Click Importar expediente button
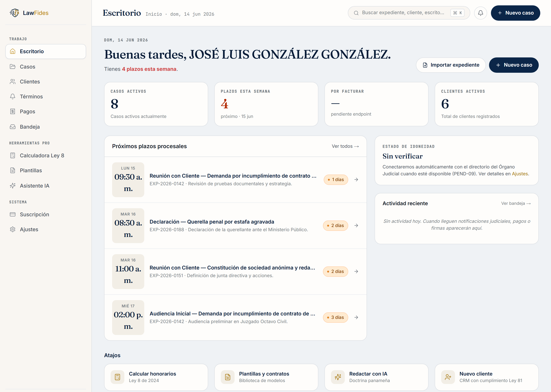The image size is (551, 392). (451, 65)
